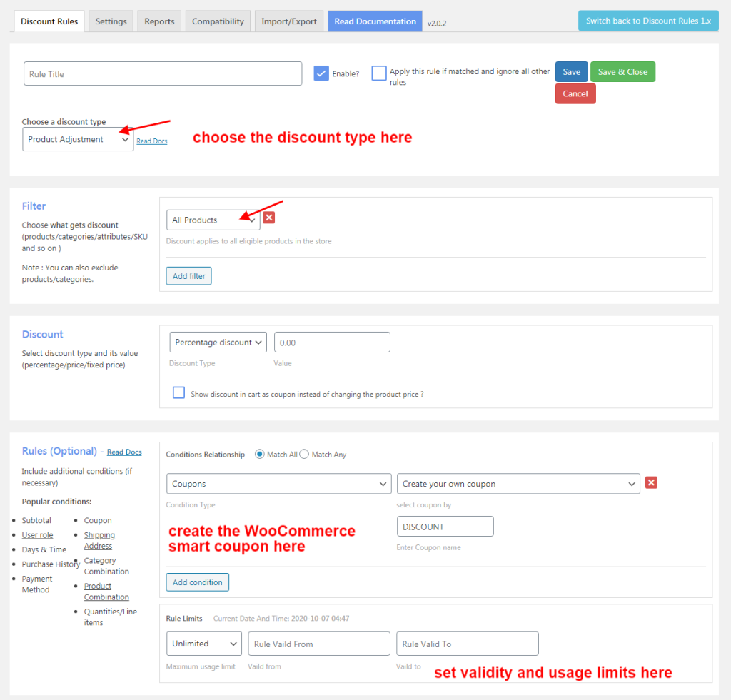Expand the 'Create your own coupon' dropdown
The width and height of the screenshot is (731, 700).
(x=518, y=484)
